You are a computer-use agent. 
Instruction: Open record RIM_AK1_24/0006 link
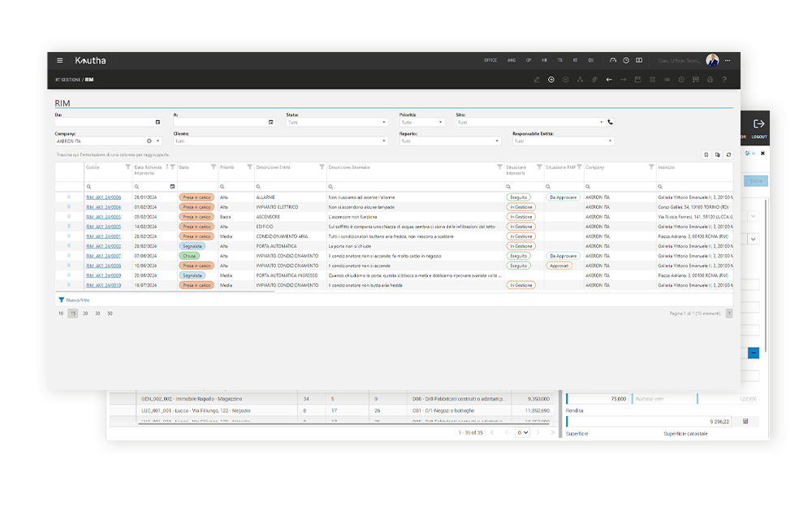tap(103, 197)
